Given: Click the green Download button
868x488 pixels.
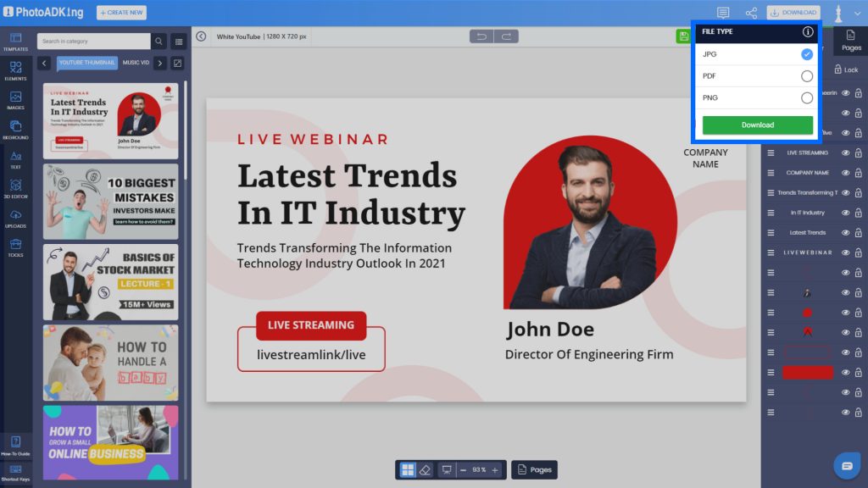Looking at the screenshot, I should (x=757, y=125).
